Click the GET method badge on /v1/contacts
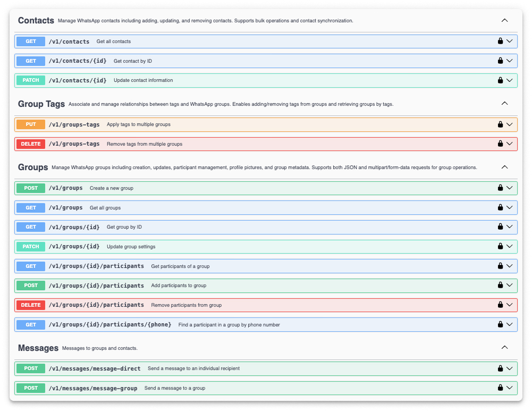532x411 pixels. tap(30, 41)
